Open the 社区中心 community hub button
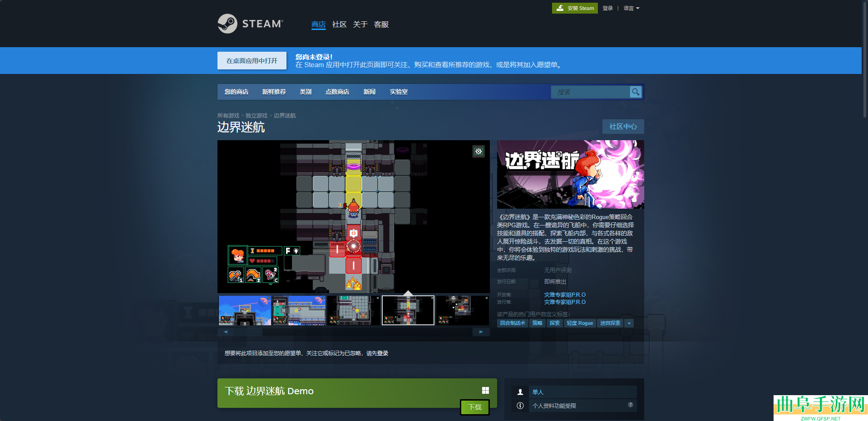 click(623, 127)
